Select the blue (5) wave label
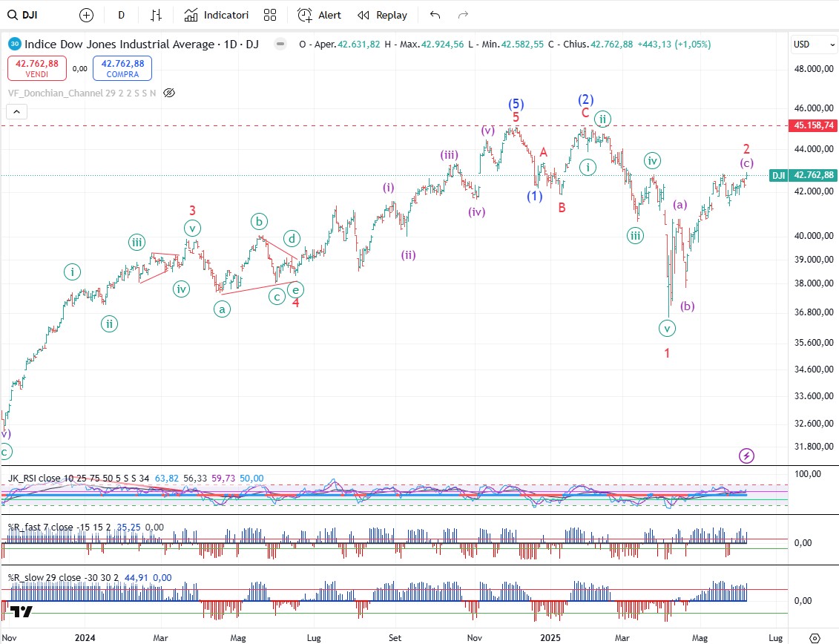Viewport: 839px width, 644px height. coord(516,103)
